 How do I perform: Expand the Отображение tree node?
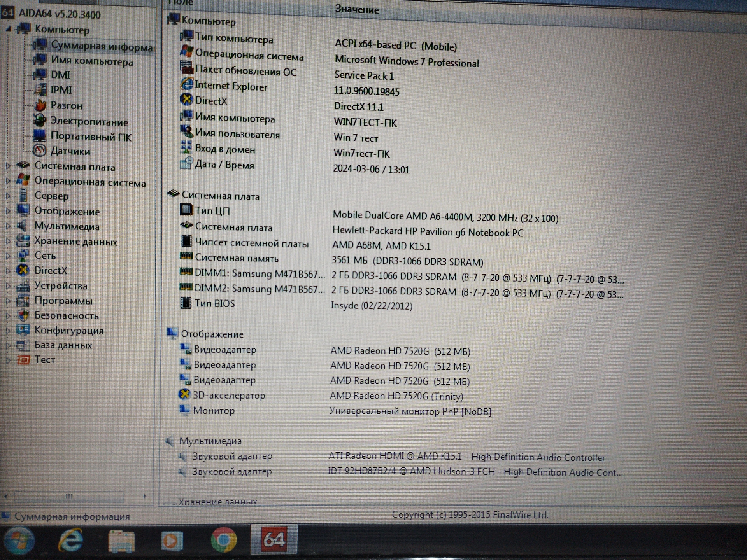point(8,211)
